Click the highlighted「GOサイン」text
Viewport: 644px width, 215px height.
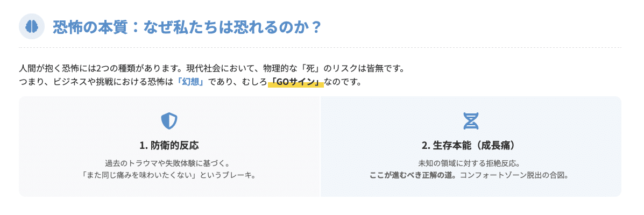coord(296,82)
